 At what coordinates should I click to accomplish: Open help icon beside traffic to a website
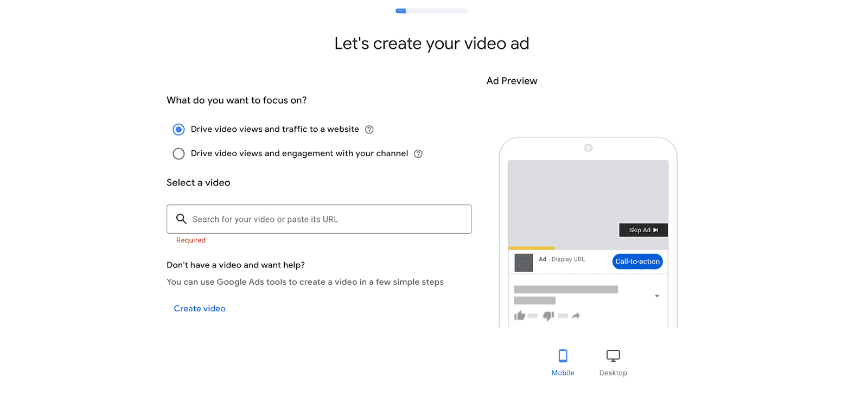point(369,130)
